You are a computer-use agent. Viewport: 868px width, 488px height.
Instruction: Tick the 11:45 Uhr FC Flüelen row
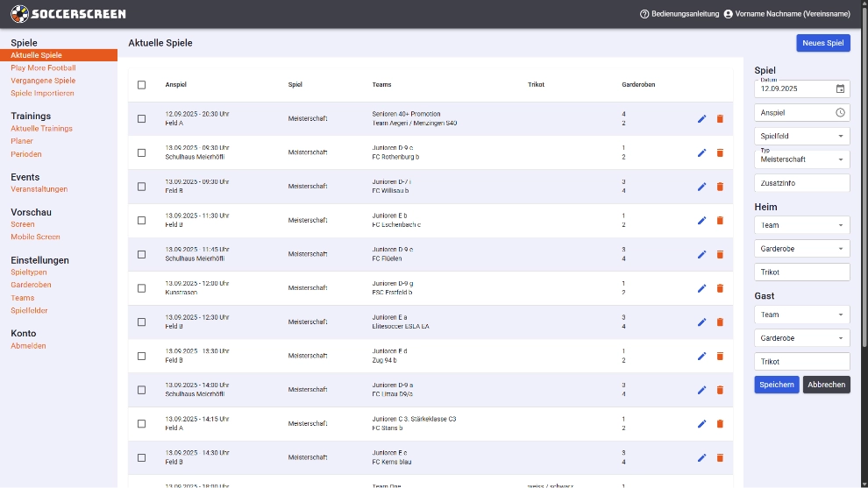point(142,254)
